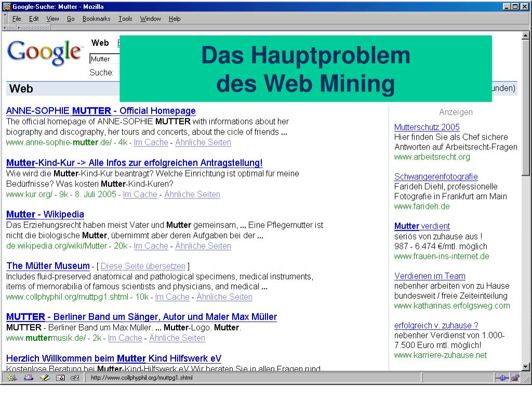Maximize the Mozilla window
This screenshot has width=532, height=399.
tap(514, 6)
